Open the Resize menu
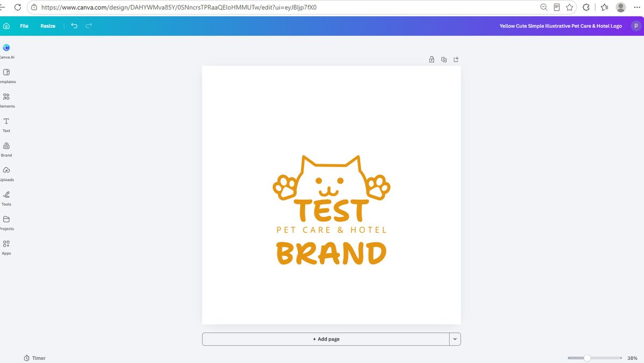This screenshot has height=363, width=644. tap(48, 26)
